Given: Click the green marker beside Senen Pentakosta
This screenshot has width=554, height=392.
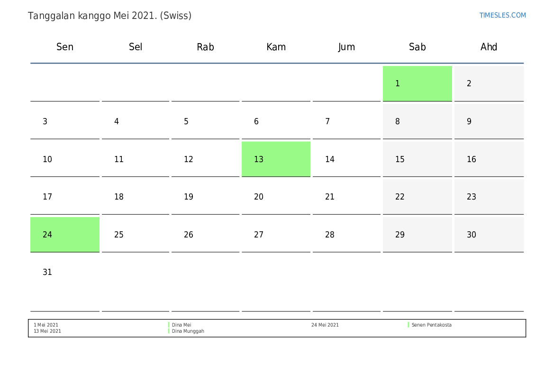Looking at the screenshot, I should (x=409, y=325).
